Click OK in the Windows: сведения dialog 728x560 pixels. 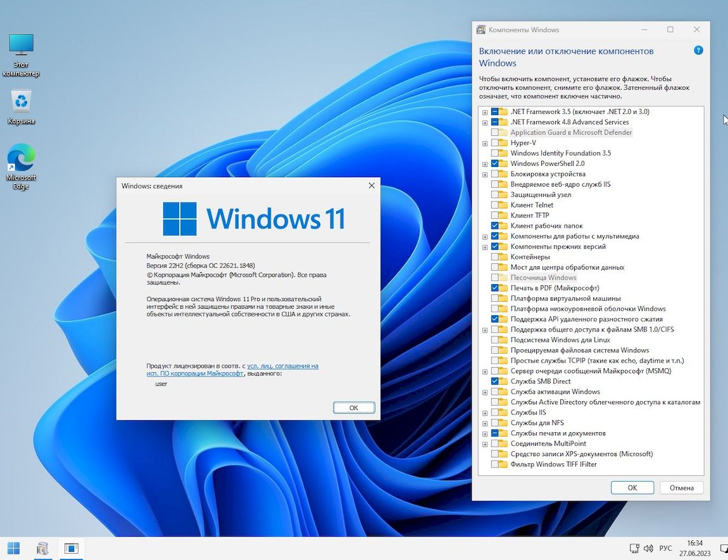point(354,408)
